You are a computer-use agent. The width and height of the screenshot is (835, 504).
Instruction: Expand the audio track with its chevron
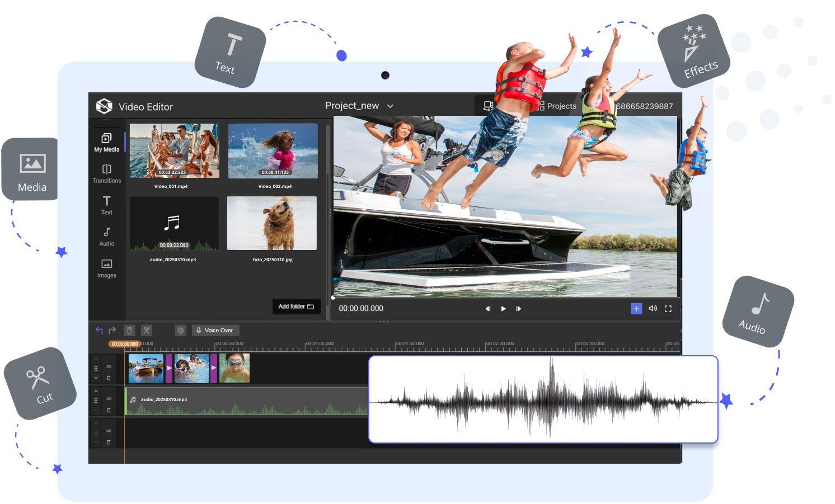coord(95,392)
